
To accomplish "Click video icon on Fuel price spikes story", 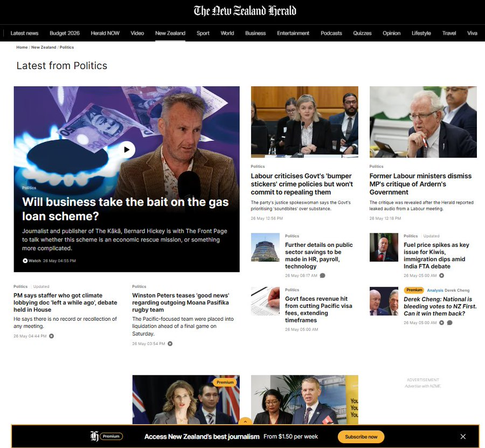I will (442, 275).
